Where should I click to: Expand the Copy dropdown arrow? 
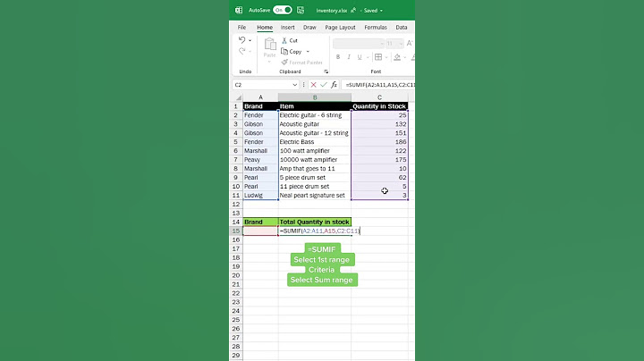click(x=308, y=52)
